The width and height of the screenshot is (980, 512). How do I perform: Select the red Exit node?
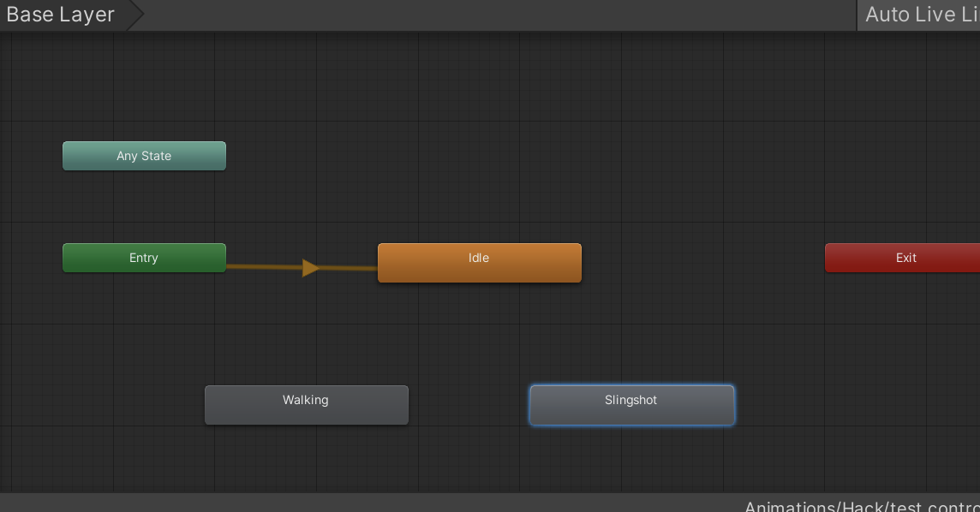905,258
